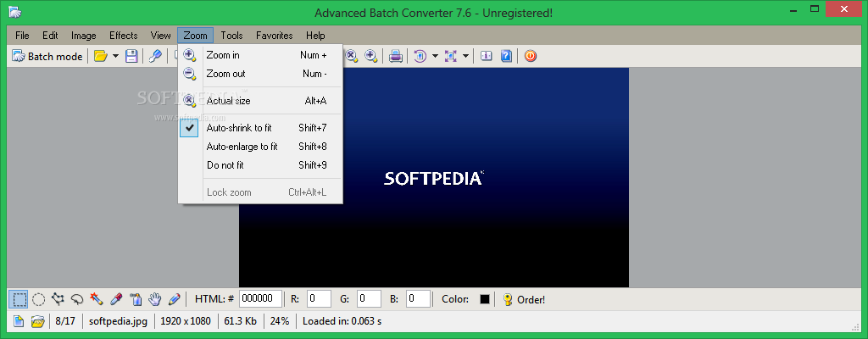Close the open Zoom menu header

pyautogui.click(x=196, y=36)
